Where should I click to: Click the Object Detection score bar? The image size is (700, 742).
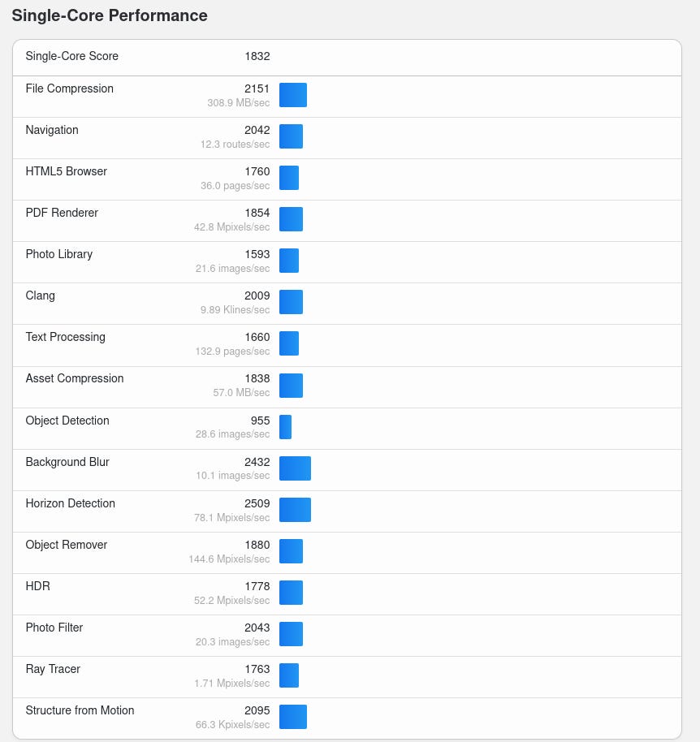click(x=285, y=427)
